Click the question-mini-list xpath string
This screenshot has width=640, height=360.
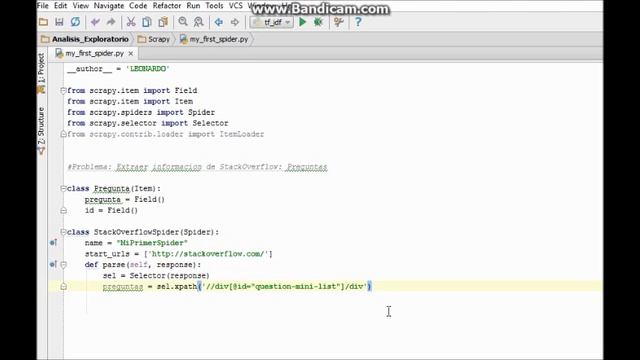(284, 287)
